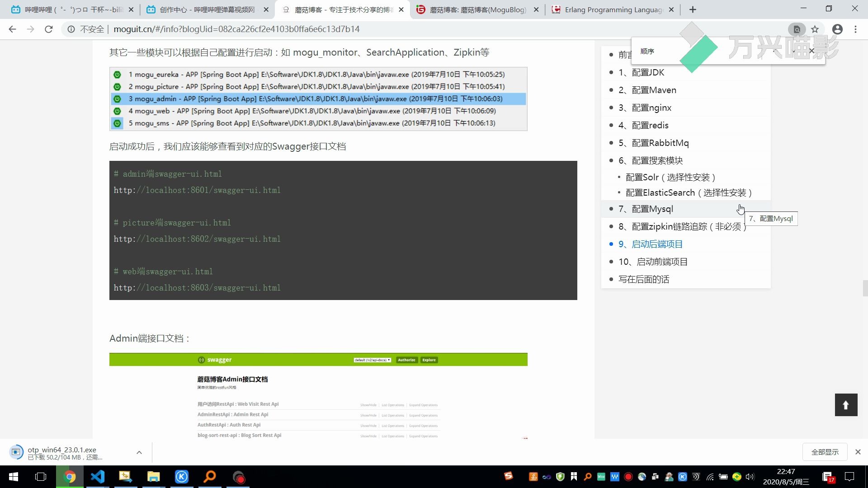Click 全部显示 to show all downloads

[825, 452]
